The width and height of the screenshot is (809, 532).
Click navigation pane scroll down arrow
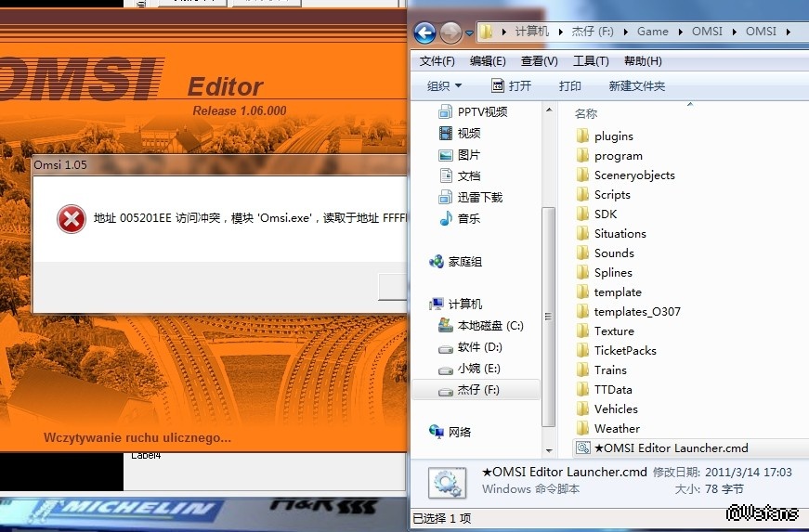[x=548, y=451]
